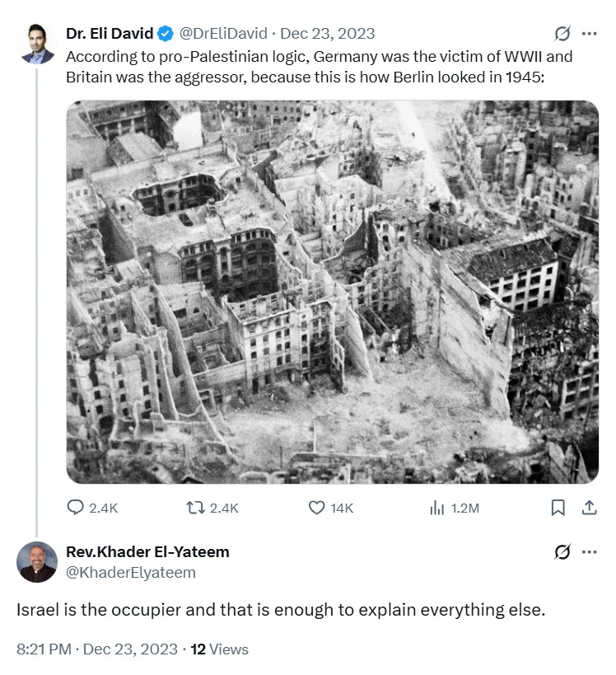Open the @KhaderElyateem handle link
The width and height of the screenshot is (616, 675).
pos(131,572)
